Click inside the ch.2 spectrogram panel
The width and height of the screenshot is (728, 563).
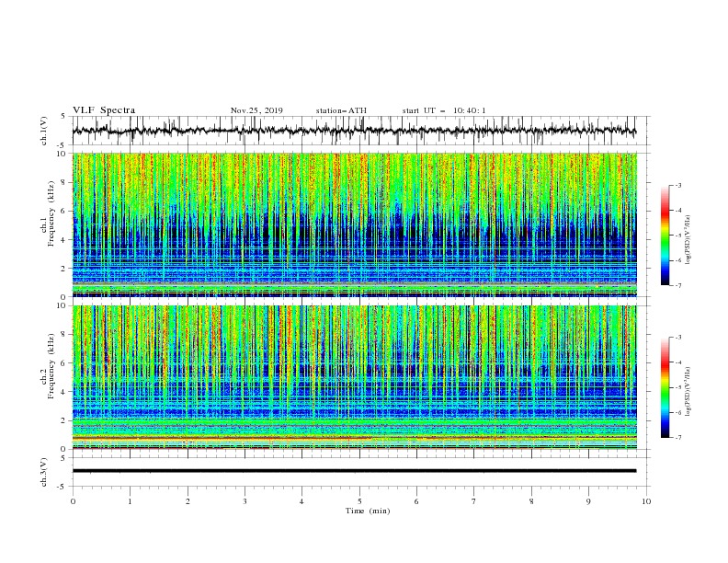354,377
